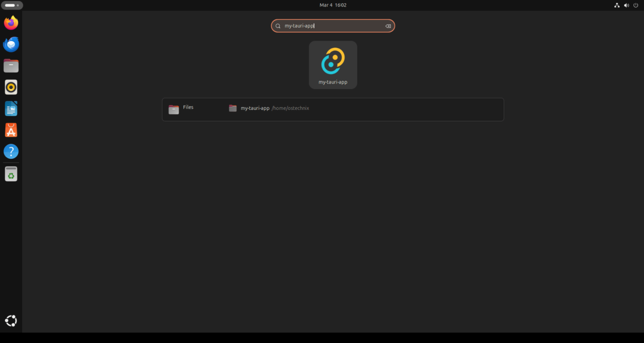Select the folder thumbnail in the Files result row

click(232, 108)
